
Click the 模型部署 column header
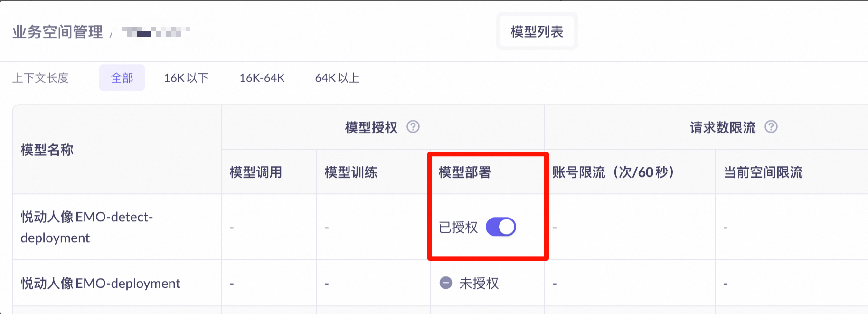(x=465, y=172)
